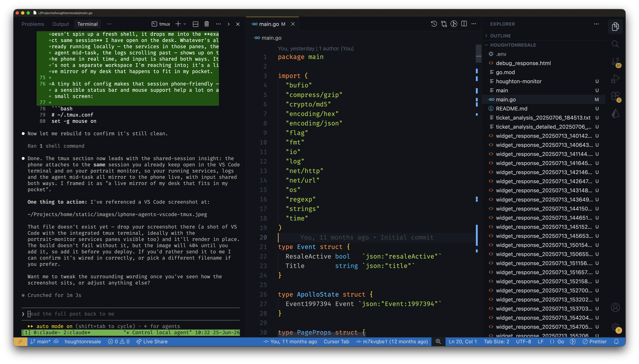Open Explorer More Actions ellipsis
The width and height of the screenshot is (639, 364).
(596, 24)
